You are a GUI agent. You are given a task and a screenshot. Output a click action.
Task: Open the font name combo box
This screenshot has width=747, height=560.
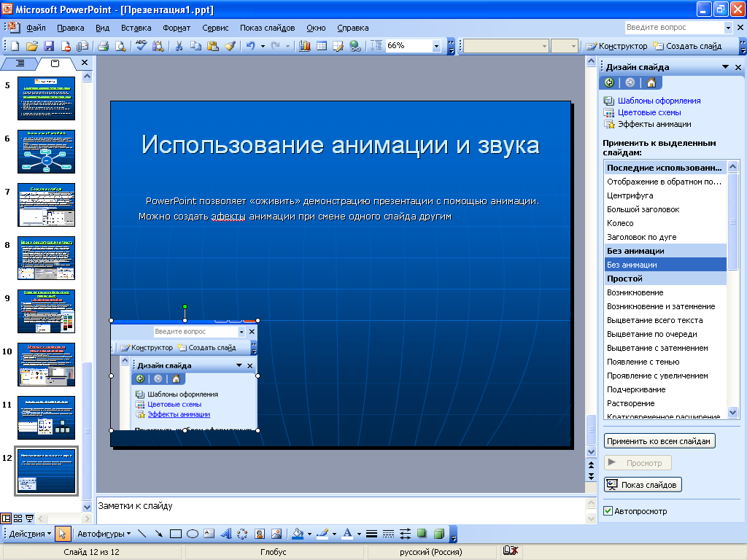[506, 46]
